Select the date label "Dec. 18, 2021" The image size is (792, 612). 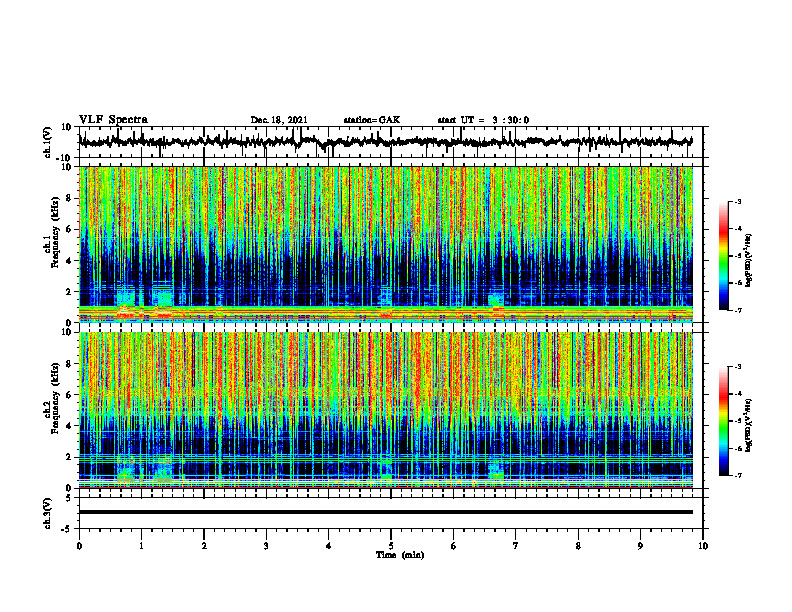[279, 120]
